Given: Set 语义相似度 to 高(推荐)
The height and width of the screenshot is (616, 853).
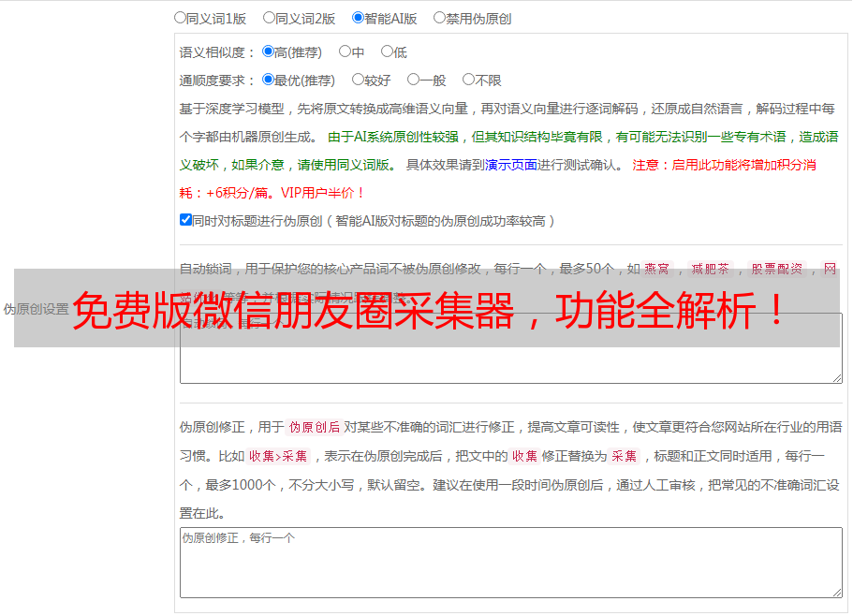Looking at the screenshot, I should 268,51.
